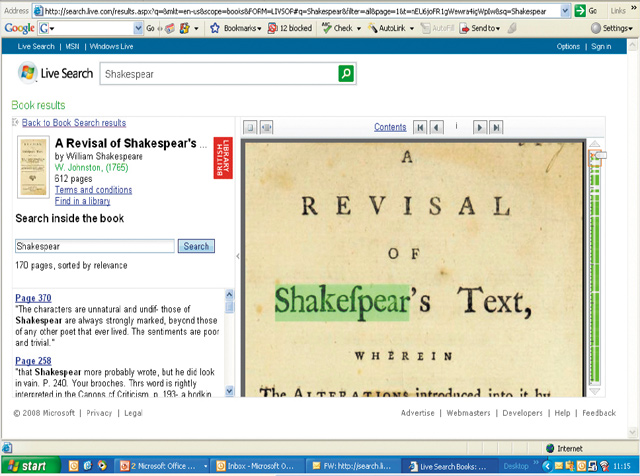Click scroll-down arrow of results list
The height and width of the screenshot is (476, 640).
point(229,391)
